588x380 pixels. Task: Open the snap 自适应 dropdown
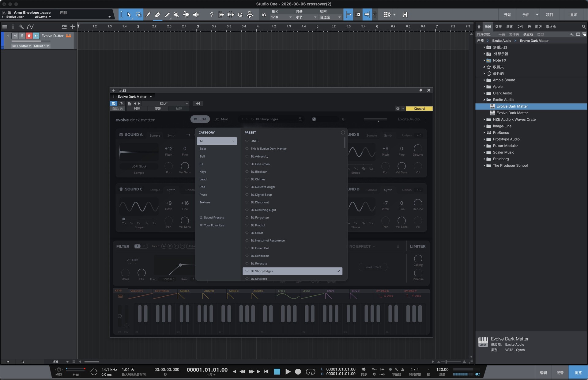[x=330, y=17]
